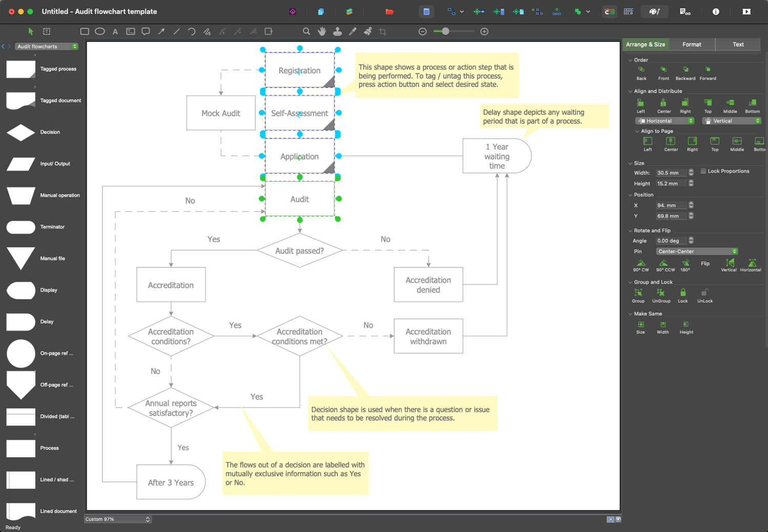Switch to the Text tab
The image size is (768, 532).
(x=738, y=45)
